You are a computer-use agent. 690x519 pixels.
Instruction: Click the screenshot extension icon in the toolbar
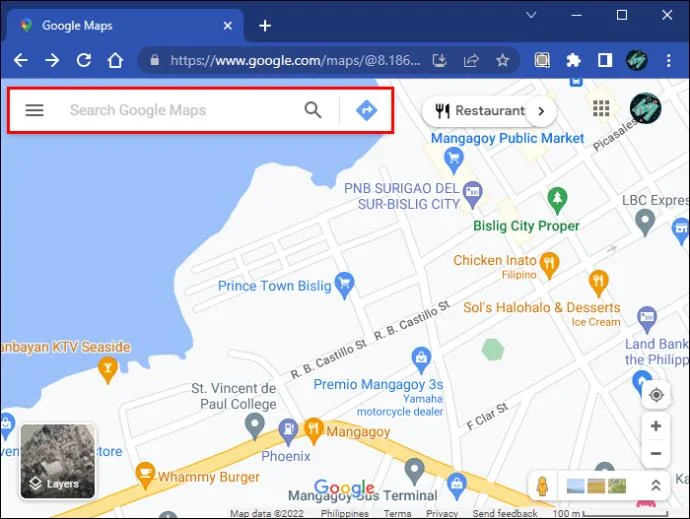(x=542, y=60)
